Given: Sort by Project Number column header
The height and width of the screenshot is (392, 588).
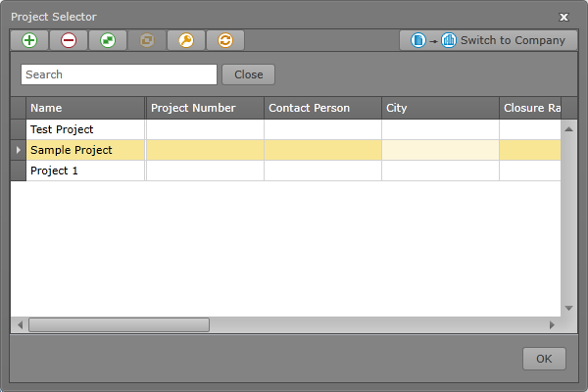Looking at the screenshot, I should pyautogui.click(x=205, y=108).
